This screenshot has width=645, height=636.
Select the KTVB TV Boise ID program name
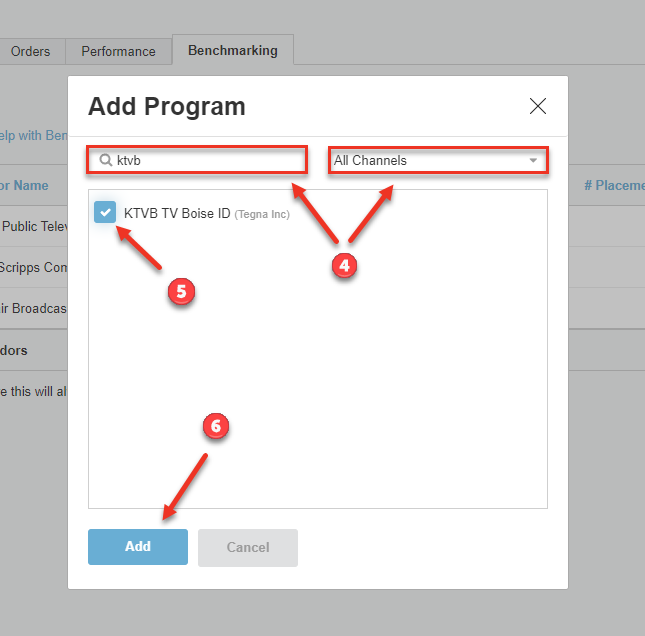[177, 213]
